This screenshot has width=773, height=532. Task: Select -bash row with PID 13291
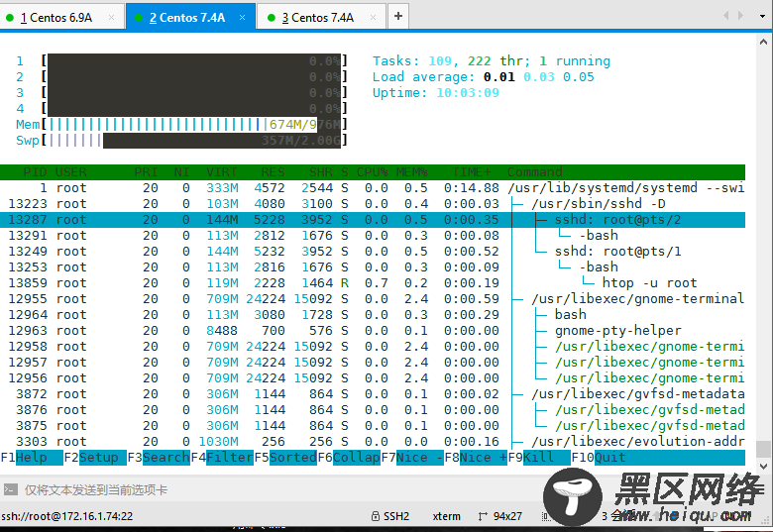coord(373,236)
